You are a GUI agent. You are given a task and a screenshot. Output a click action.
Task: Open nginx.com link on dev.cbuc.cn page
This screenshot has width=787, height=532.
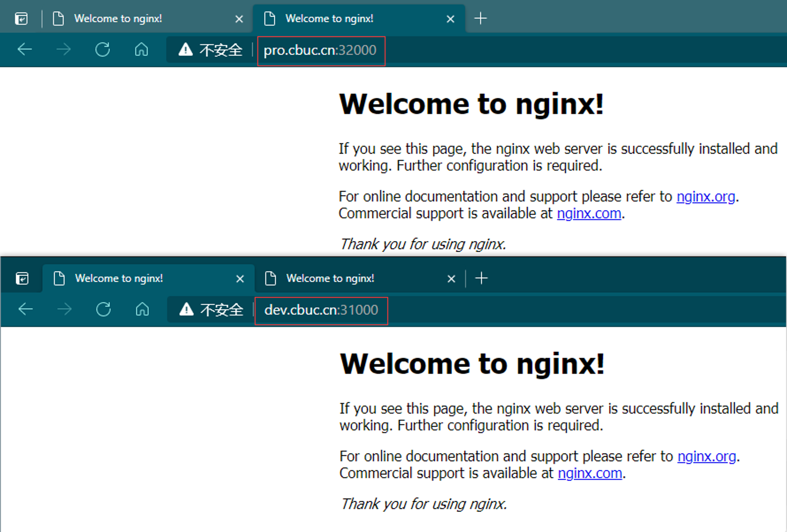[x=590, y=473]
